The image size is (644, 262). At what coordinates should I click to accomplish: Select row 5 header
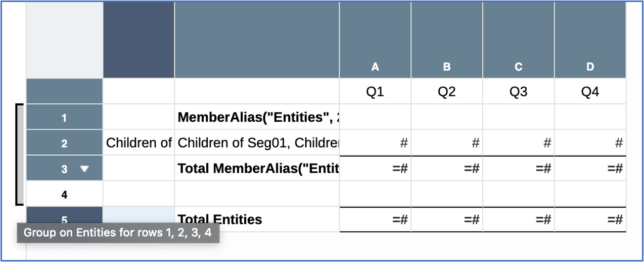[x=64, y=219]
